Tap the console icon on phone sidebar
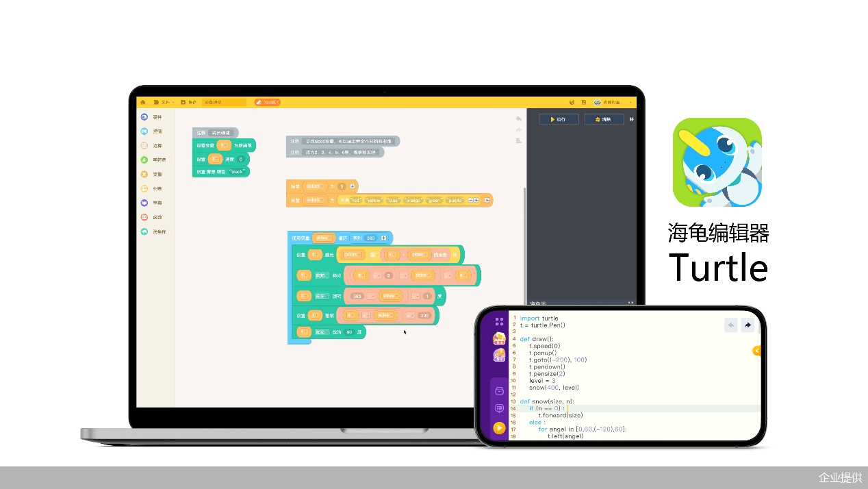 [x=499, y=408]
